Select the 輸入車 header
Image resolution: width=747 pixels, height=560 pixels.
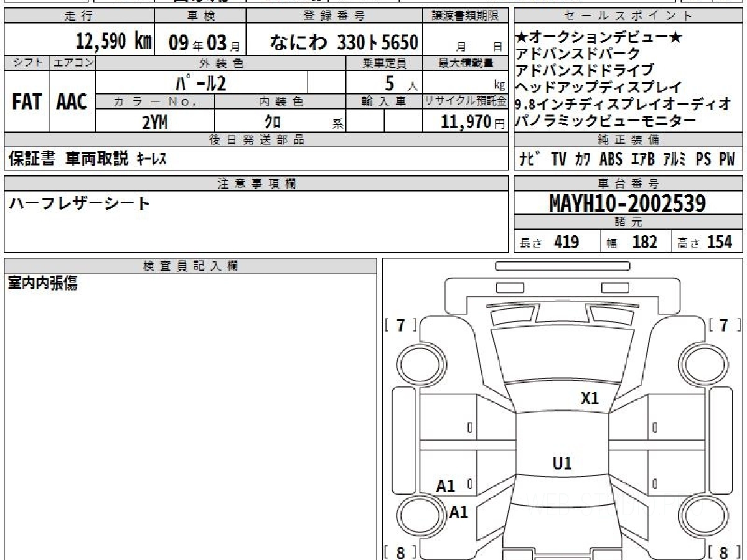point(384,102)
